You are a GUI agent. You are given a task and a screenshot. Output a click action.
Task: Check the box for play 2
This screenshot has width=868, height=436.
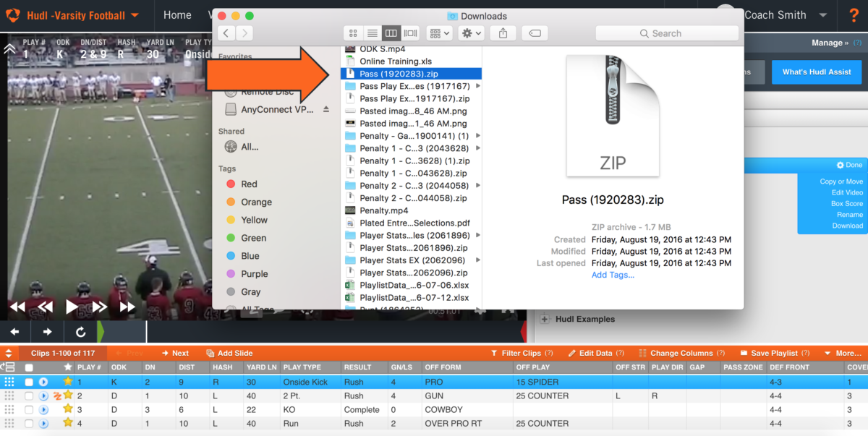29,396
